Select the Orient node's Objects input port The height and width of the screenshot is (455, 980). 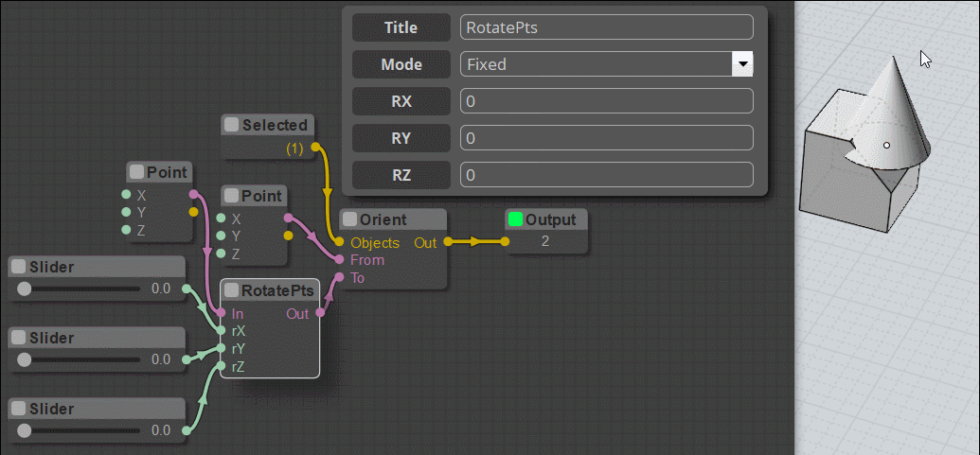click(339, 241)
